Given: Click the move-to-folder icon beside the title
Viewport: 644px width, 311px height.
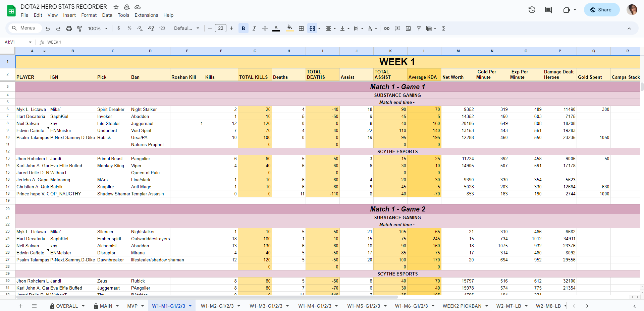Looking at the screenshot, I should 127,7.
